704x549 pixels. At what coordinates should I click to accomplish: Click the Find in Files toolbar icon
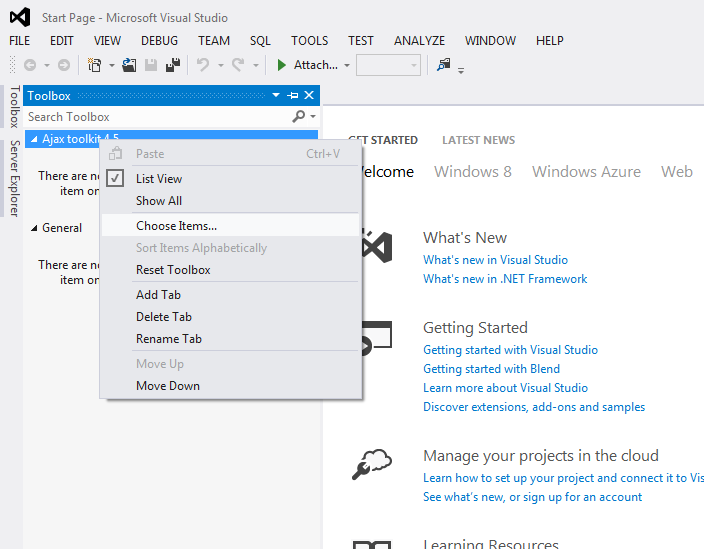click(x=444, y=65)
